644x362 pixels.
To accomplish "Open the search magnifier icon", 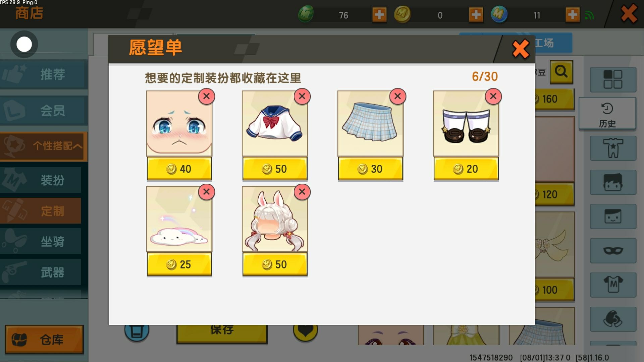I will tap(561, 72).
